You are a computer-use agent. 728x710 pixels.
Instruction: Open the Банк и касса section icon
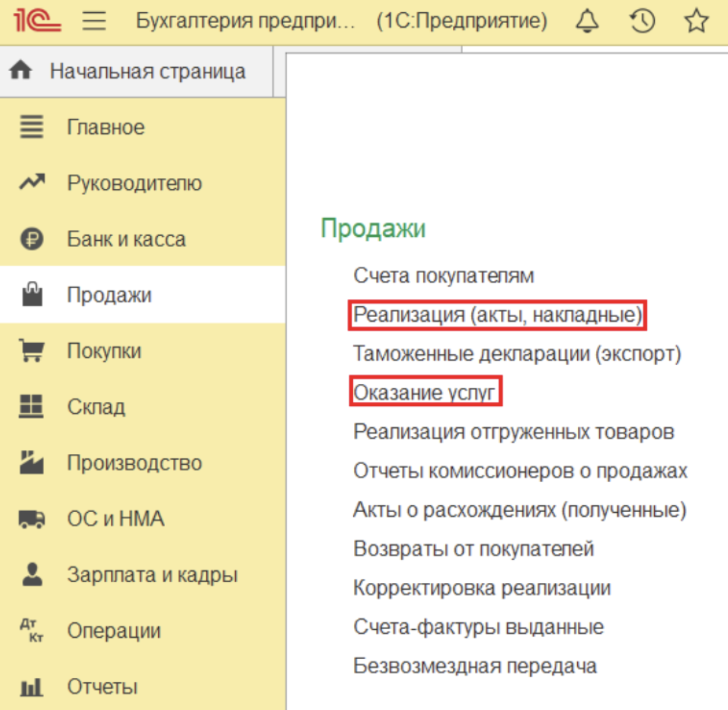pos(32,240)
